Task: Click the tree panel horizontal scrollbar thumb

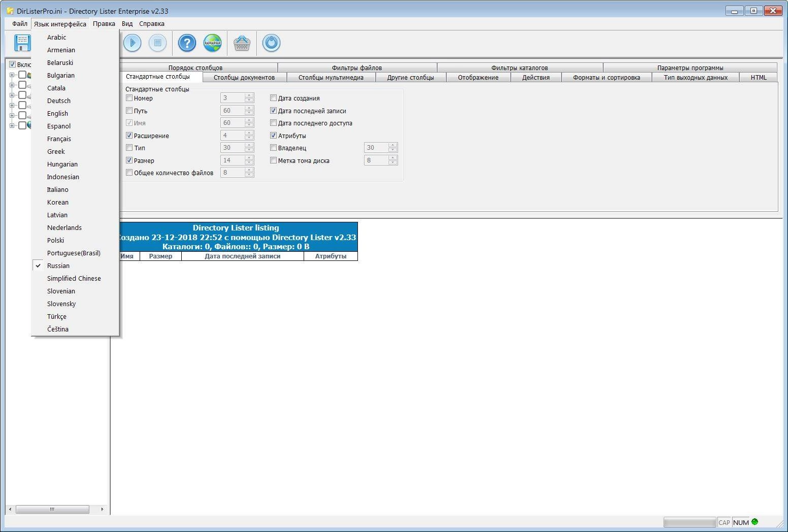Action: tap(52, 509)
